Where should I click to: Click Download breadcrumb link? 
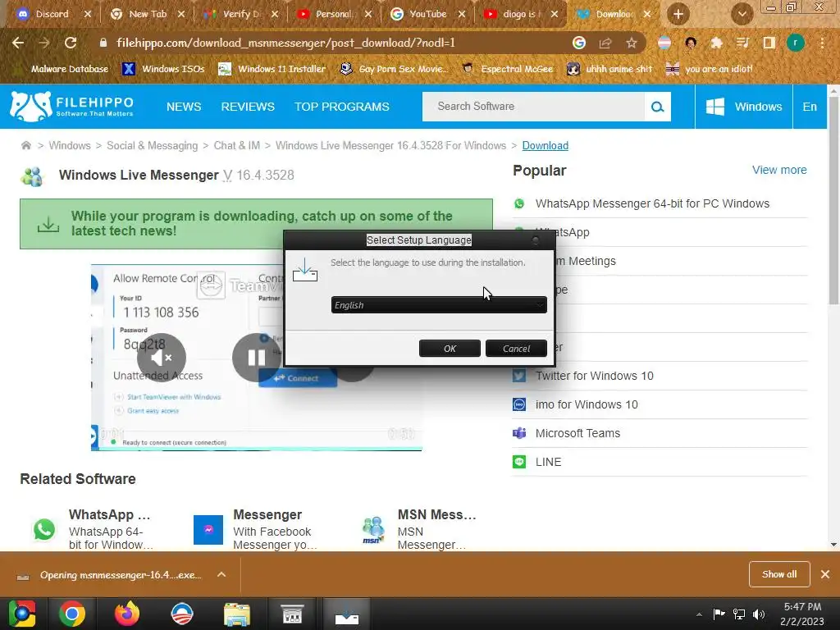[546, 146]
